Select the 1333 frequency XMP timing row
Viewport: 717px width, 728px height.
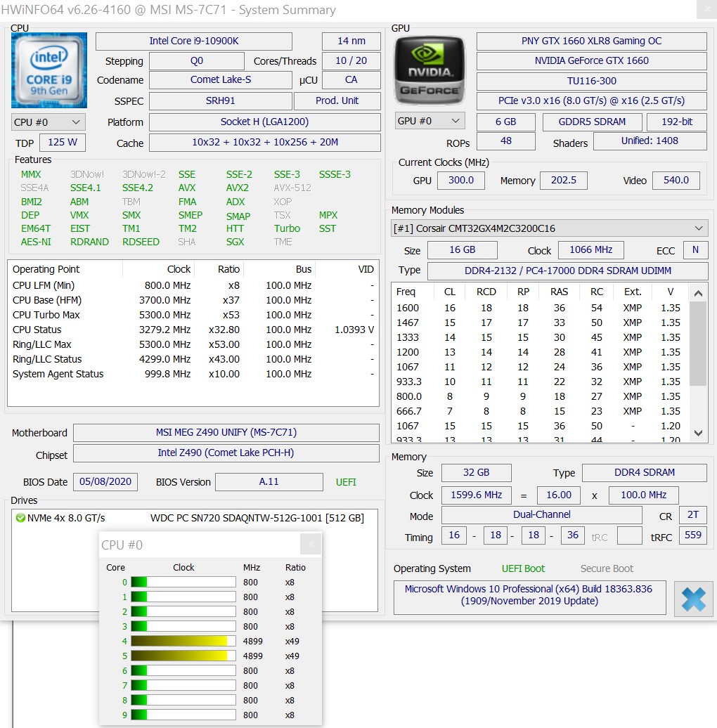click(541, 337)
